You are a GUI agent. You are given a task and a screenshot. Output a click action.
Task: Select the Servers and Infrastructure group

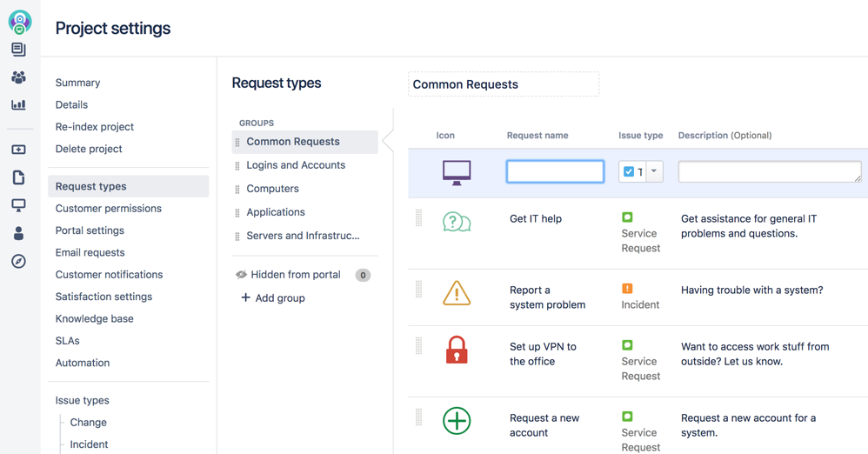point(303,236)
